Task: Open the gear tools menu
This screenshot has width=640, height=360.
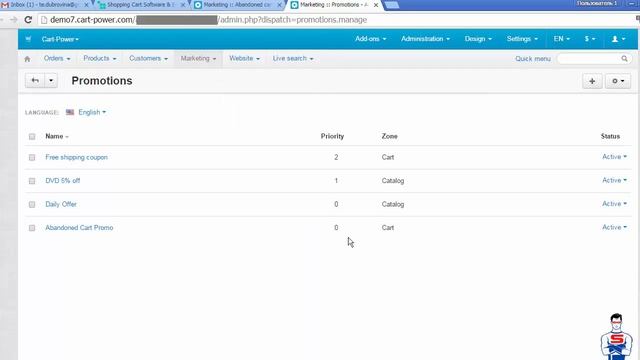Action: (x=618, y=81)
